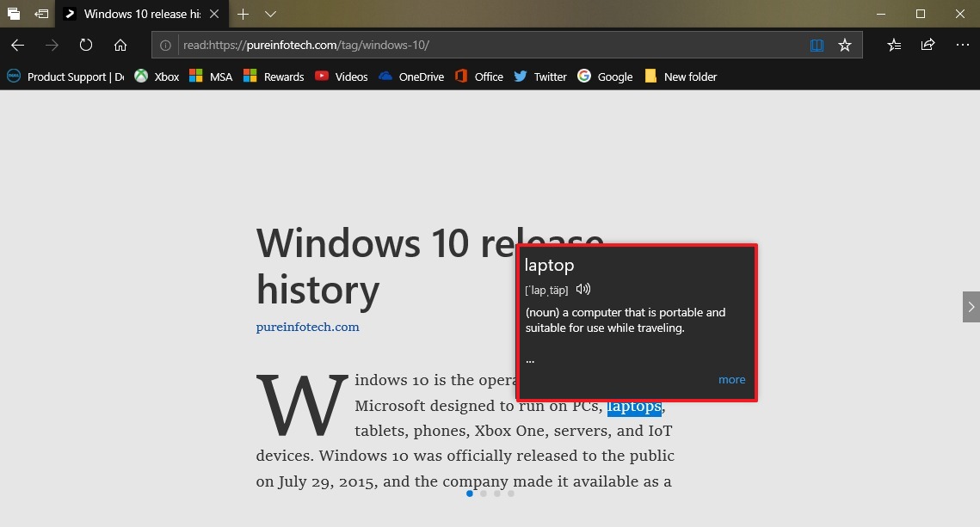
Task: Click the highlighted word laptops
Action: (x=634, y=407)
